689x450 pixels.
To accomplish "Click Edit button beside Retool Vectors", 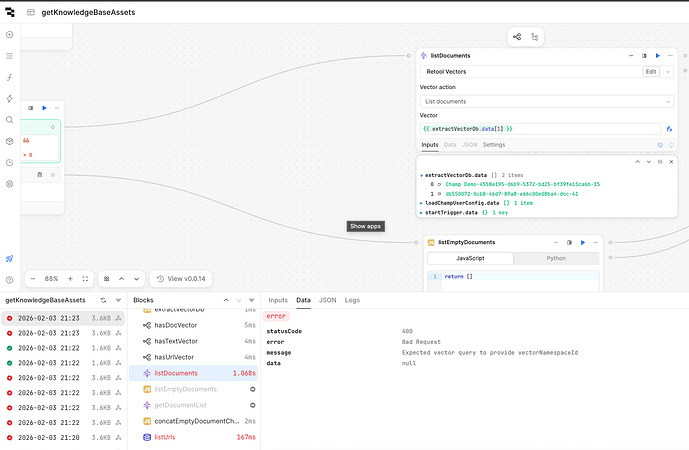I will pos(650,72).
